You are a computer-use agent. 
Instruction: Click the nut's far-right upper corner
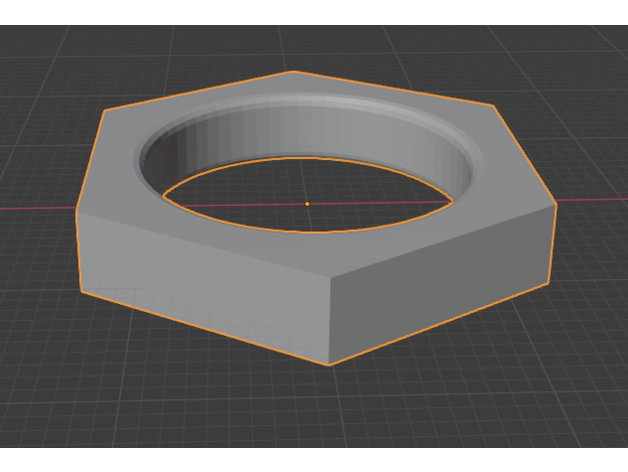[556, 205]
